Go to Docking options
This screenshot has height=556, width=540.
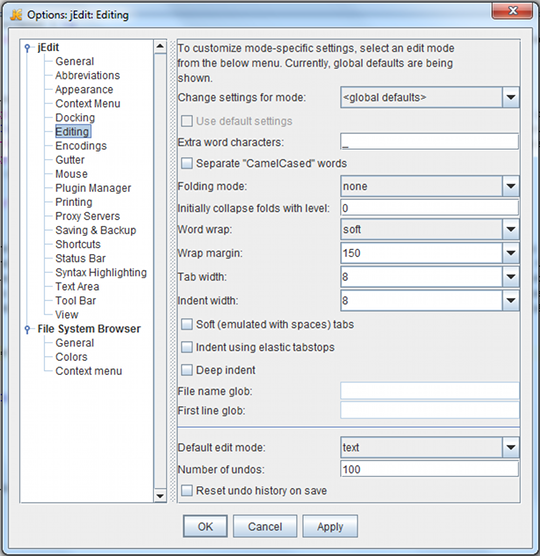[75, 118]
